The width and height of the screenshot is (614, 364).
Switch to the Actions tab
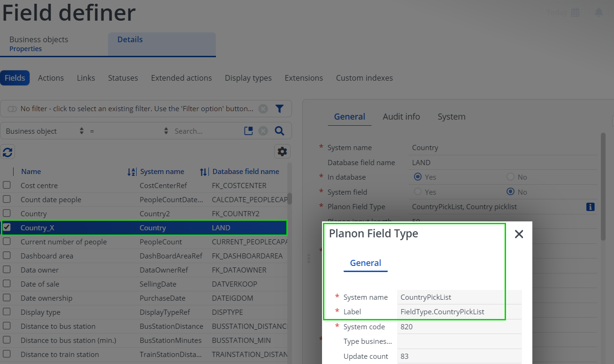(51, 78)
